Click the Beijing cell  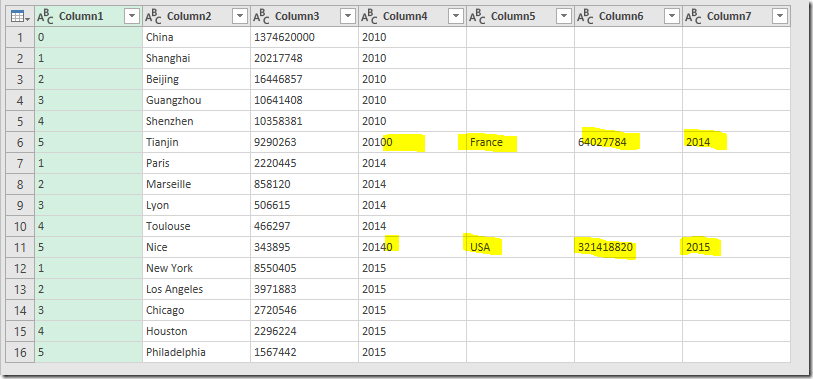click(197, 79)
